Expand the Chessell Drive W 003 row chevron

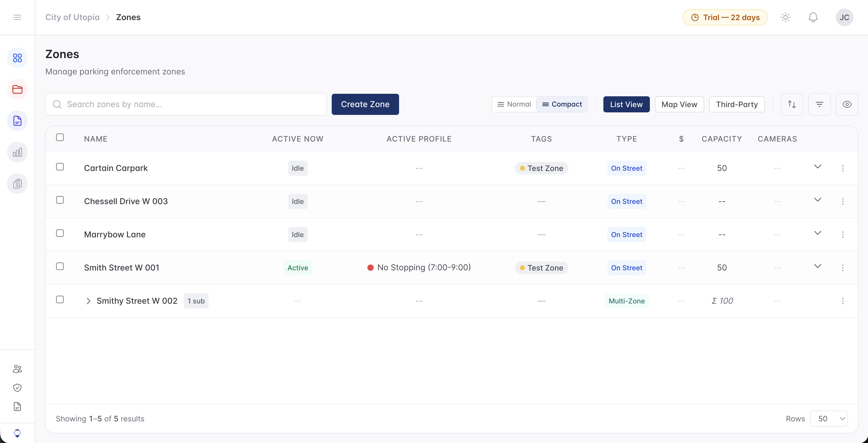[x=817, y=200]
